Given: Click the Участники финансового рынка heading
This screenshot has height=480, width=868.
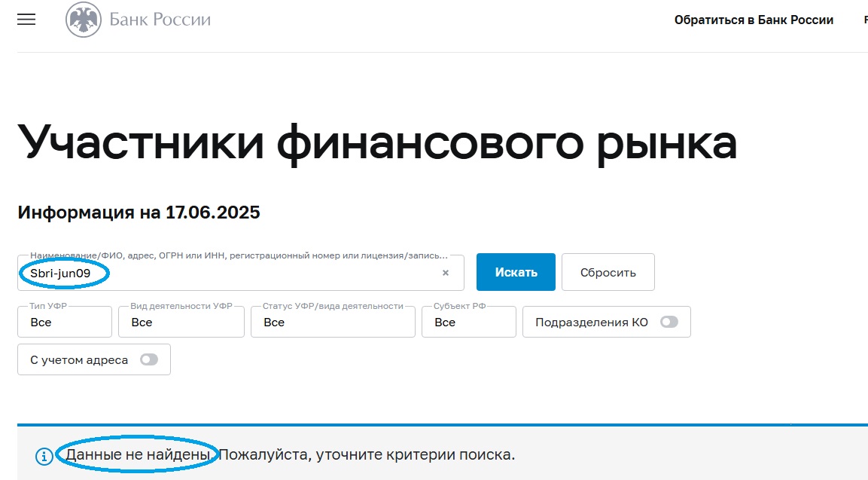Looking at the screenshot, I should [x=377, y=143].
